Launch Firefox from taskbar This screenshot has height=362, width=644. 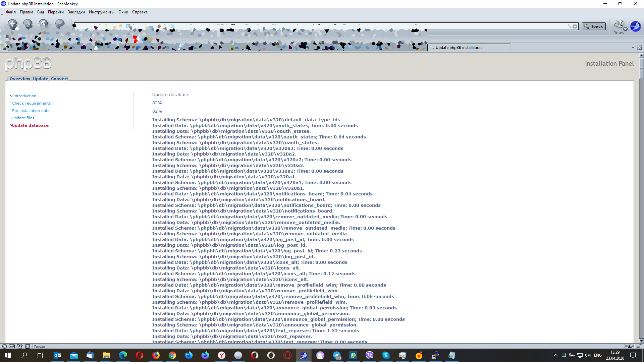pyautogui.click(x=156, y=355)
